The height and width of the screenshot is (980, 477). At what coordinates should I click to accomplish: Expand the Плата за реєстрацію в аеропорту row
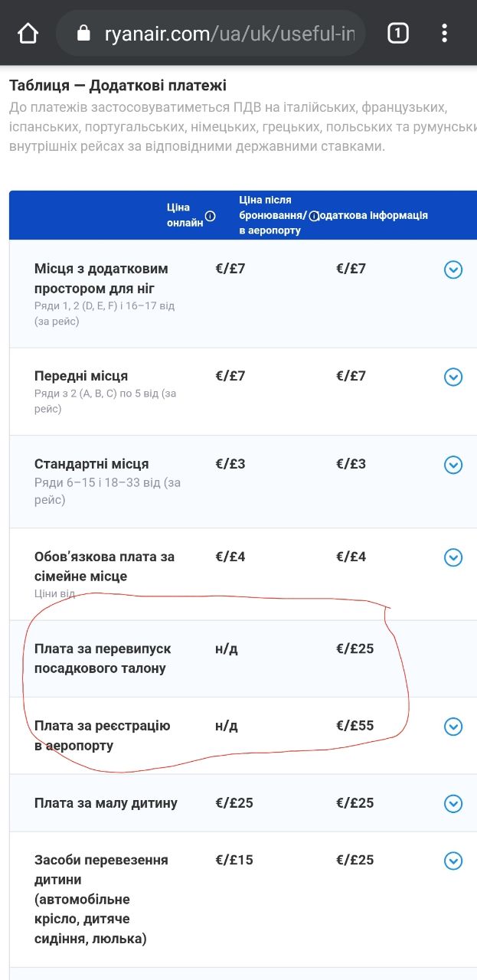(453, 727)
